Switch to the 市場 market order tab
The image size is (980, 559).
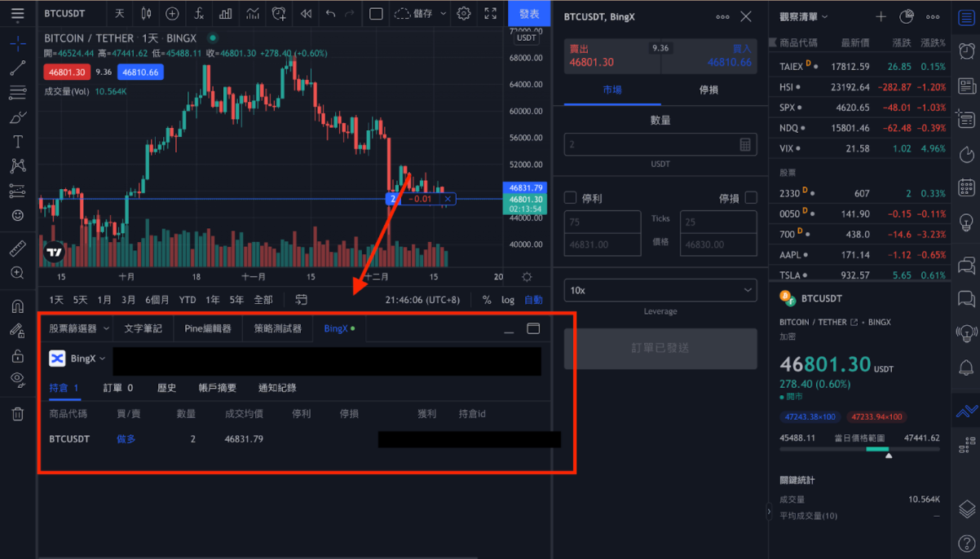click(x=612, y=90)
